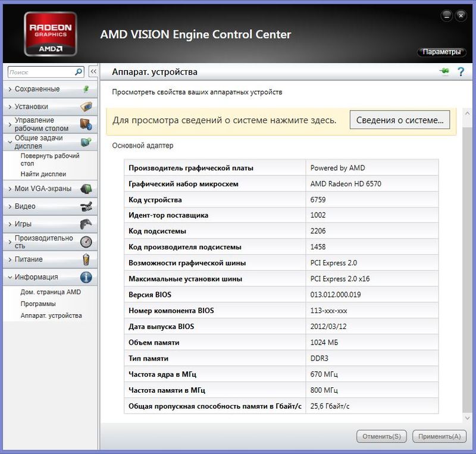Collapse sidebar with double-chevron button

pyautogui.click(x=93, y=72)
